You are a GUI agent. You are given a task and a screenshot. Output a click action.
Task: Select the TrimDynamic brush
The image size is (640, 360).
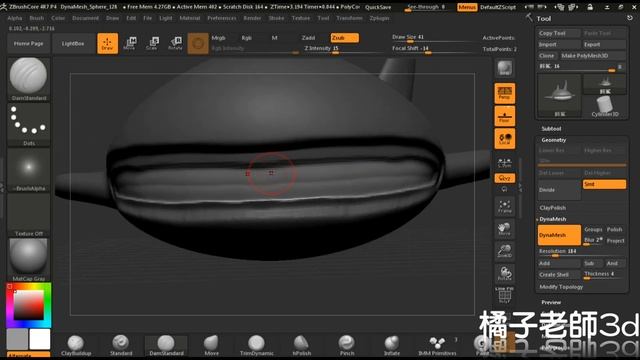[256, 345]
